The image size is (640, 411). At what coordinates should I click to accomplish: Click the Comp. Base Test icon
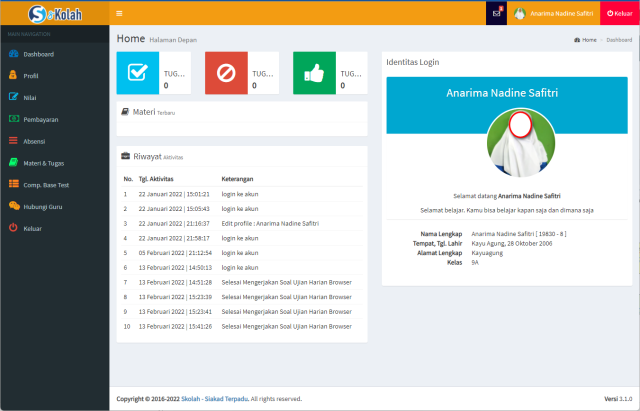[13, 184]
